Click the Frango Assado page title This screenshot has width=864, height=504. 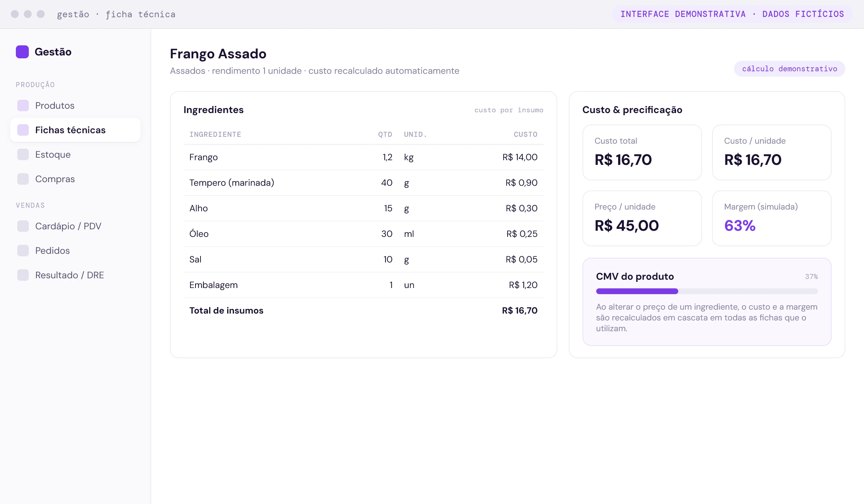(218, 54)
